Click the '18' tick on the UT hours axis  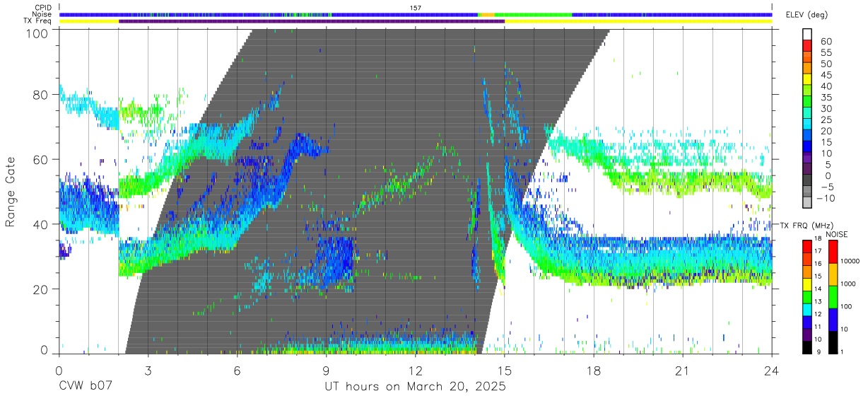tap(593, 370)
